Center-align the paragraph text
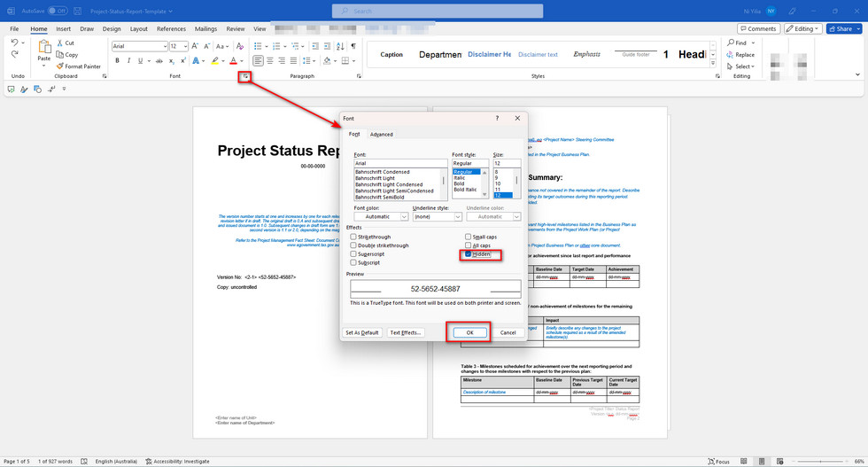Viewport: 868px width, 467px height. (270, 61)
